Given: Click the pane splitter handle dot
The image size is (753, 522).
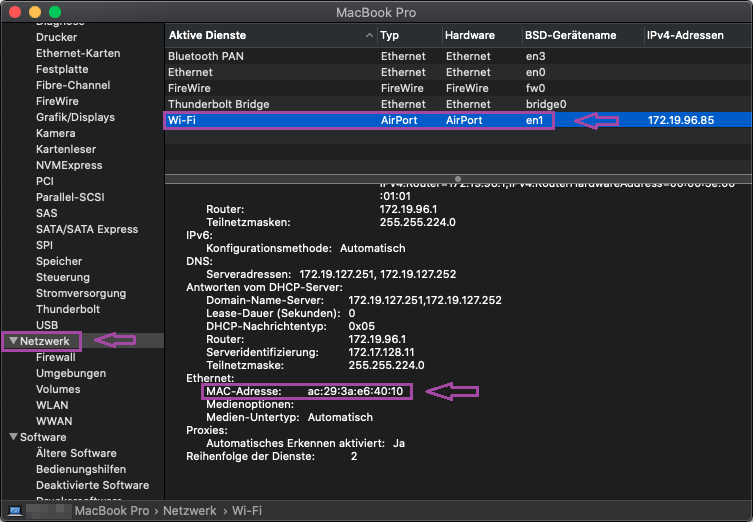Looking at the screenshot, I should (x=458, y=179).
